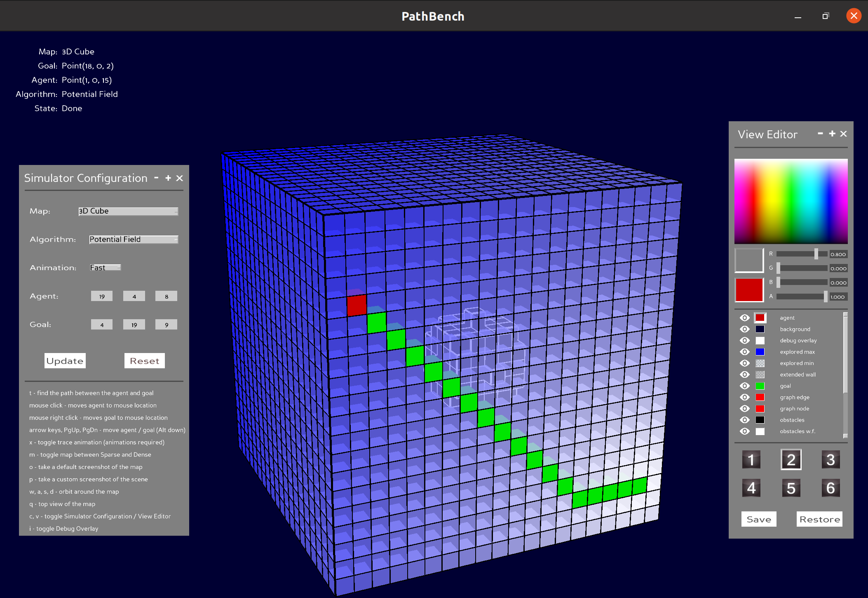Click the agent color swatch

tap(760, 318)
